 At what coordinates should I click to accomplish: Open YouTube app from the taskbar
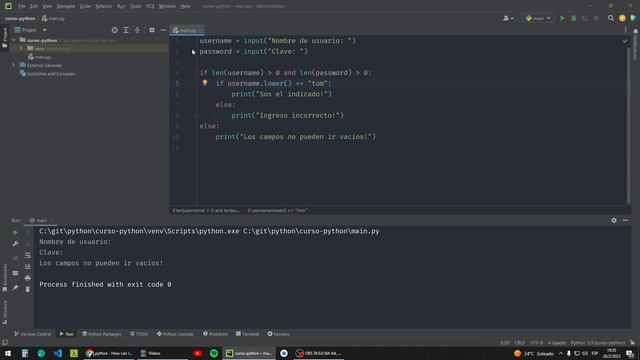198,353
